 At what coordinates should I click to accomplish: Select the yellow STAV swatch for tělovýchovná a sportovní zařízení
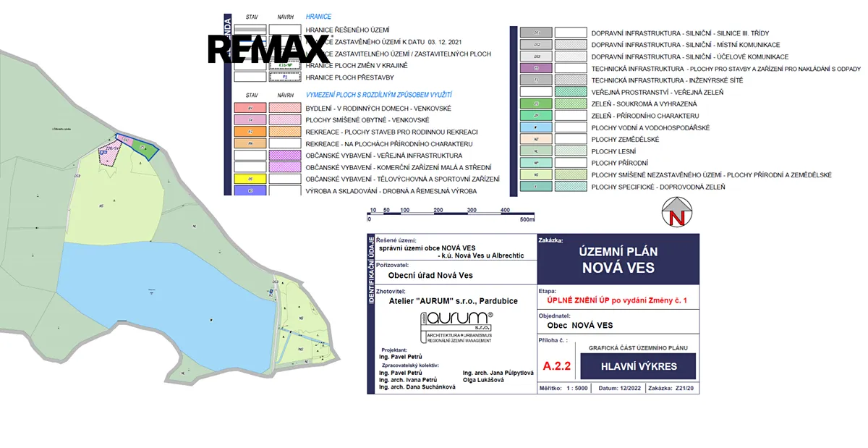[x=250, y=178]
